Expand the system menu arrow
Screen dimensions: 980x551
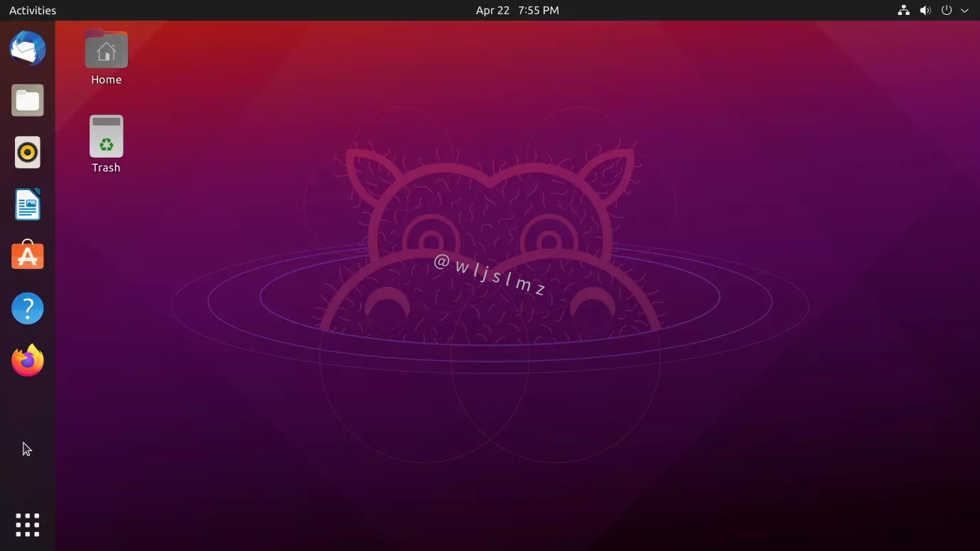[x=964, y=11]
